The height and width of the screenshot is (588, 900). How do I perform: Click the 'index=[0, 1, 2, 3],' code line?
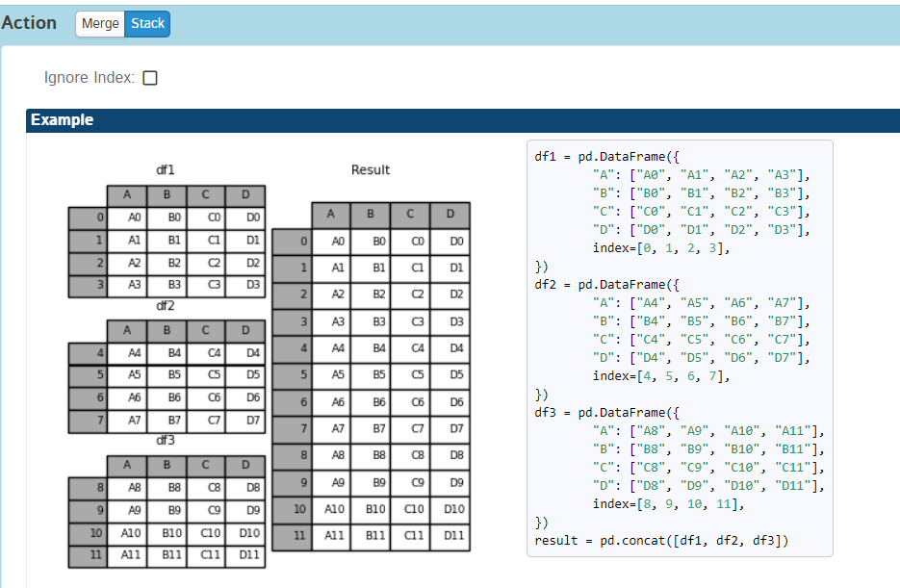coord(661,248)
